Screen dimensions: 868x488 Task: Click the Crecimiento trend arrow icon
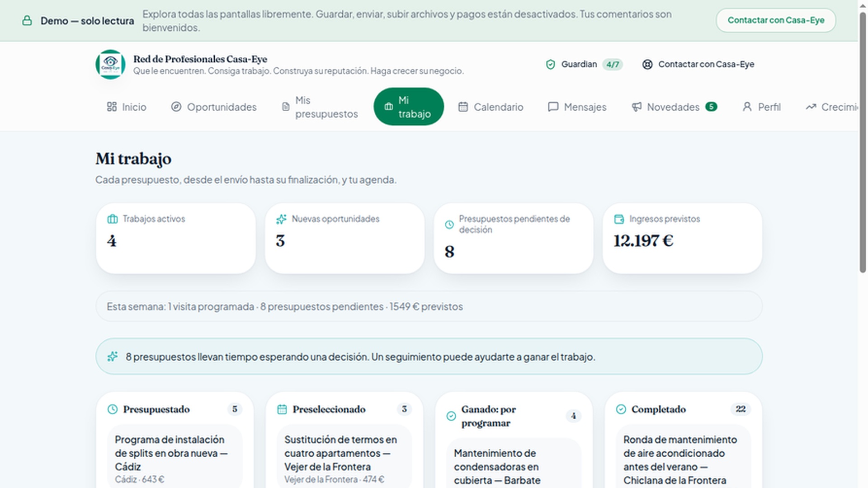[x=811, y=107]
